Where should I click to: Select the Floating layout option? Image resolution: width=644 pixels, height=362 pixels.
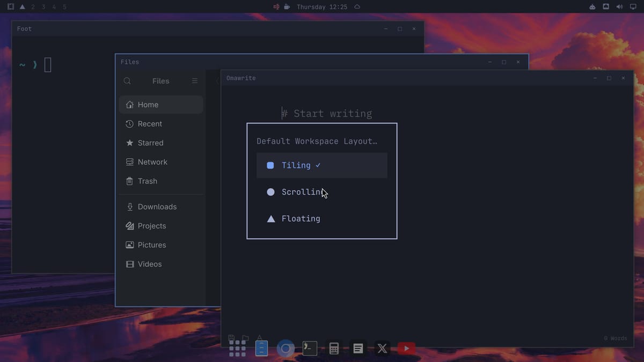(x=322, y=219)
